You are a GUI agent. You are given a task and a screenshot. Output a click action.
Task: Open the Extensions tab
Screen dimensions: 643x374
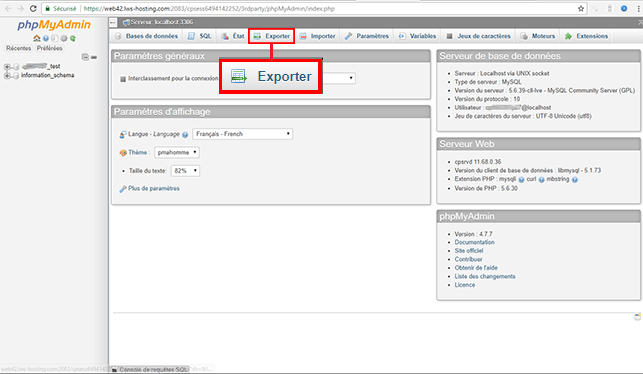tap(586, 36)
